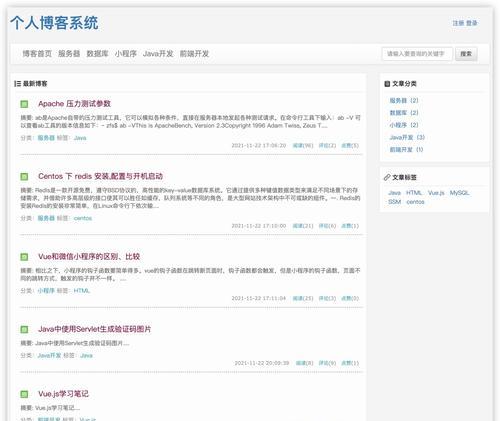Click the Vue.js tag in 文章标签
500x421 pixels.
click(436, 193)
